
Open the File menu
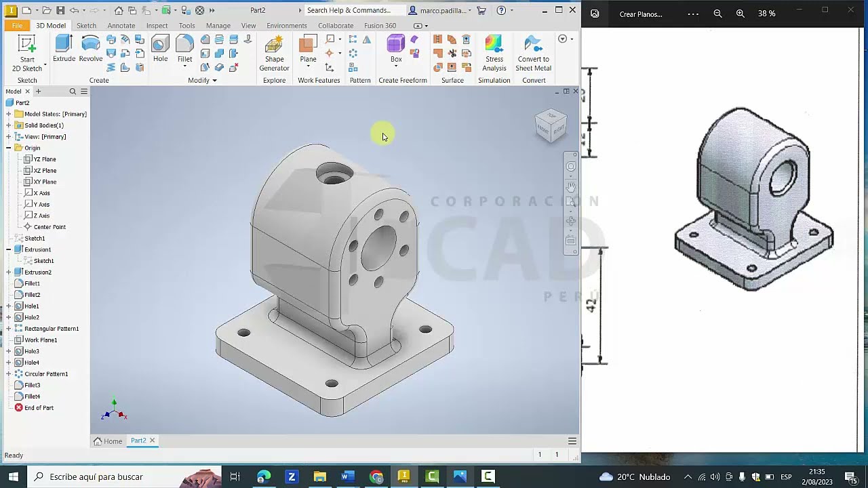[x=17, y=26]
